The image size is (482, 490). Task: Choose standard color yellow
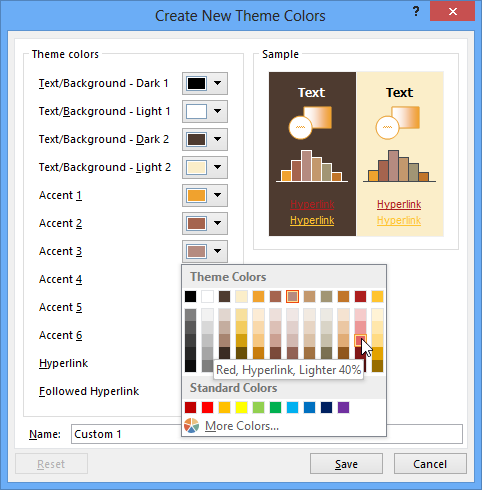pyautogui.click(x=241, y=407)
